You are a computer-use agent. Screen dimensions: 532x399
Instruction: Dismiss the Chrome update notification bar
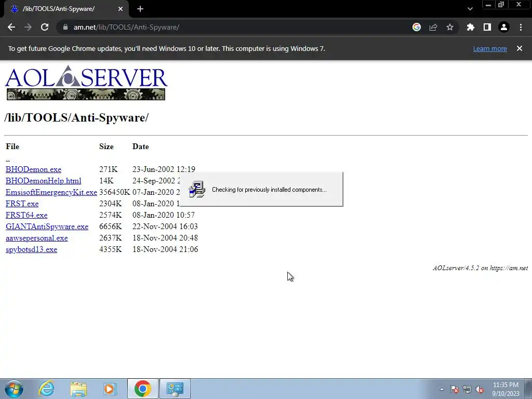coord(519,48)
